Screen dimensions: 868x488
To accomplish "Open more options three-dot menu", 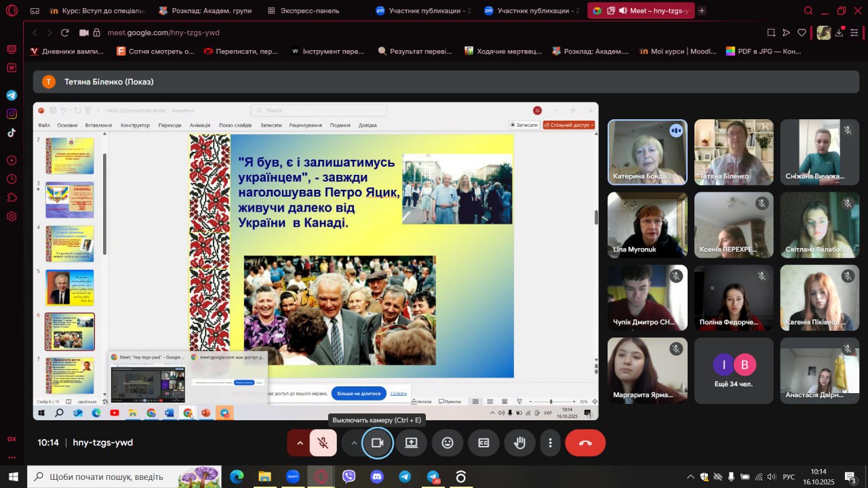I will coord(551,443).
